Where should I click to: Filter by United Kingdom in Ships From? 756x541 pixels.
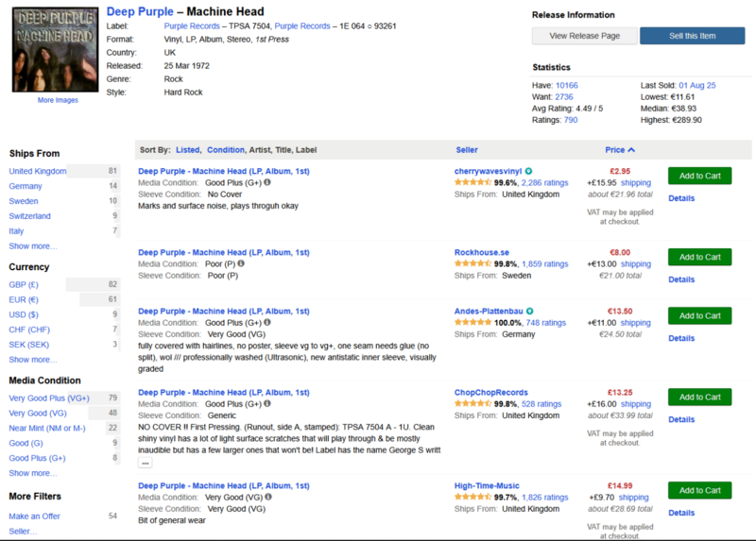(38, 171)
